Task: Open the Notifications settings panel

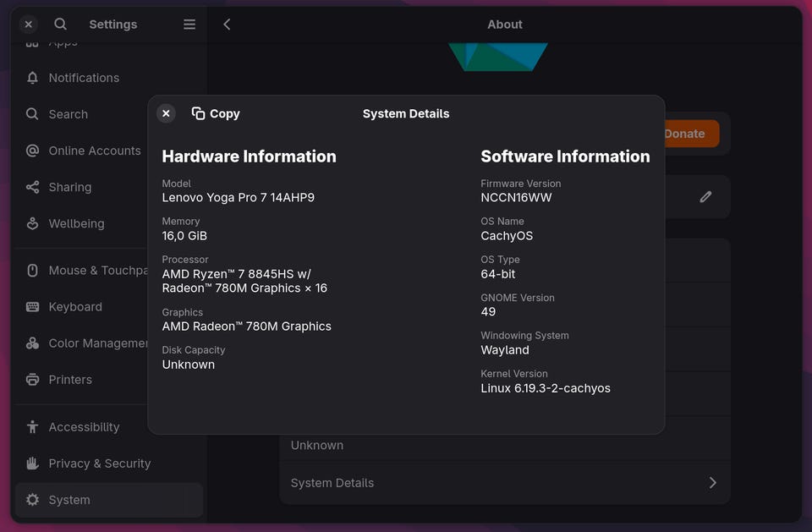Action: 84,78
